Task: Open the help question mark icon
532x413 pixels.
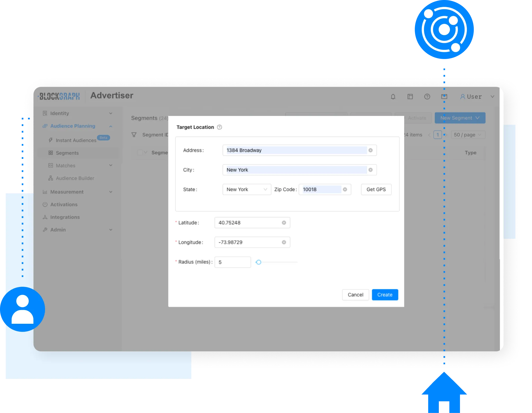Action: pos(427,97)
